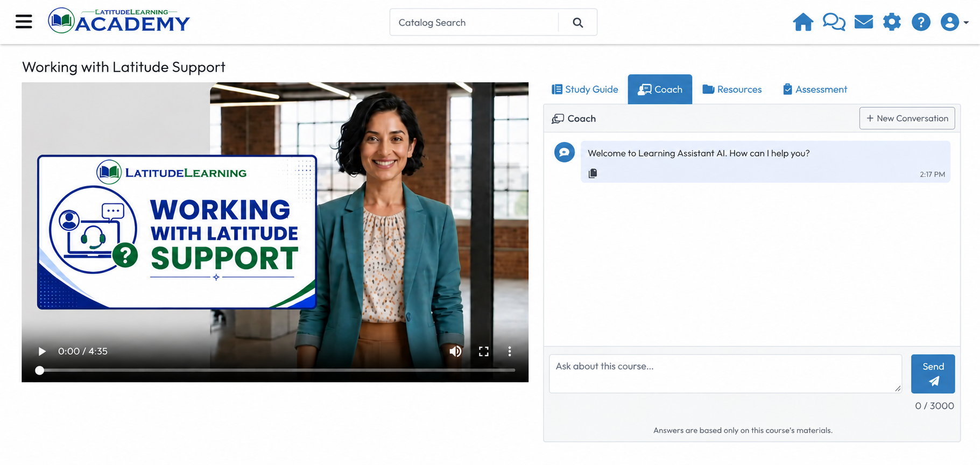The width and height of the screenshot is (980, 465).
Task: Go to the Home page icon
Action: click(x=803, y=22)
